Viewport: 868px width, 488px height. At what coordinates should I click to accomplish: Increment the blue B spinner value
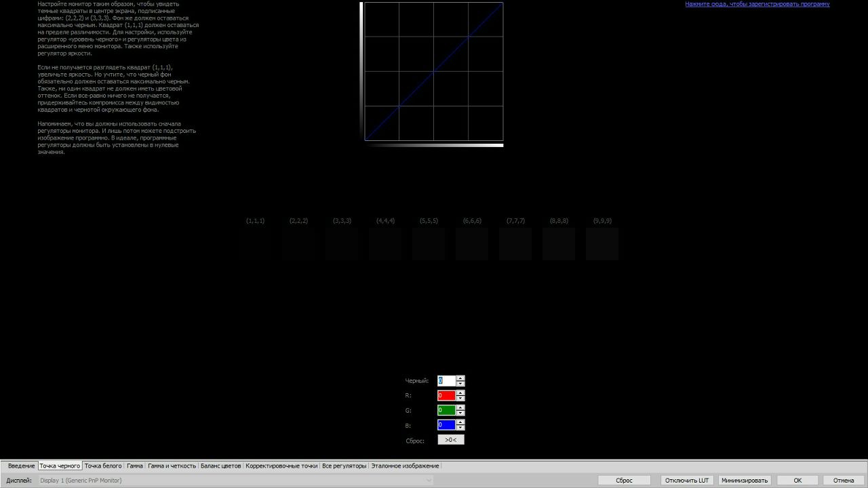click(460, 422)
